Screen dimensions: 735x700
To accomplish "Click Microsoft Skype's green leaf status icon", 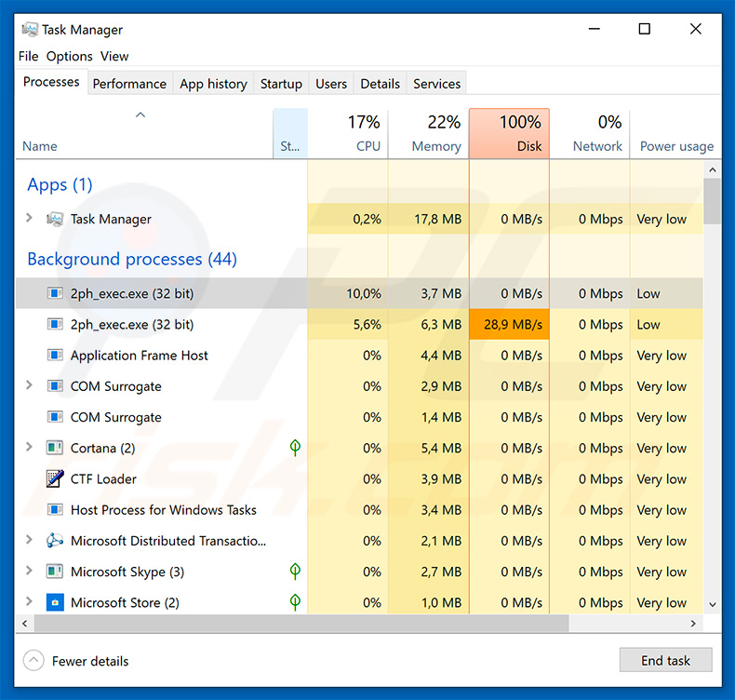I will click(295, 571).
